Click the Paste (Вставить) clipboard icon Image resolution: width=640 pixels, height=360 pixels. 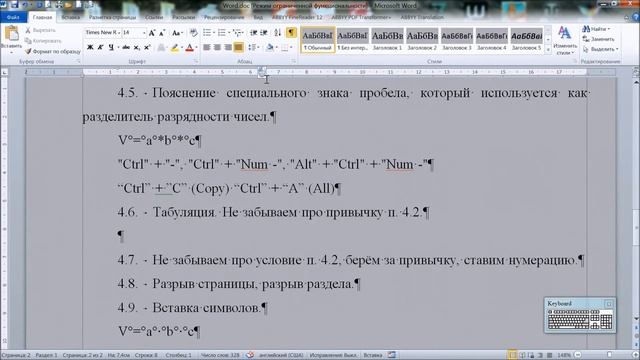12,33
